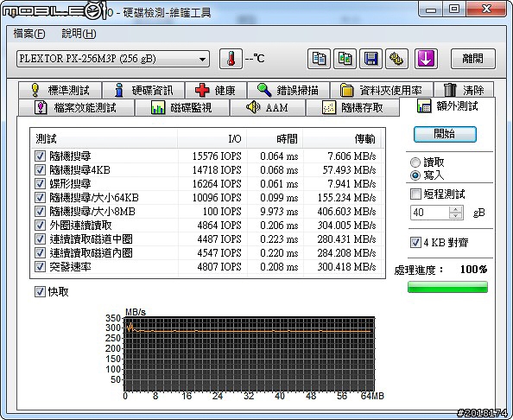Click the floppy disk save icon

tap(370, 59)
